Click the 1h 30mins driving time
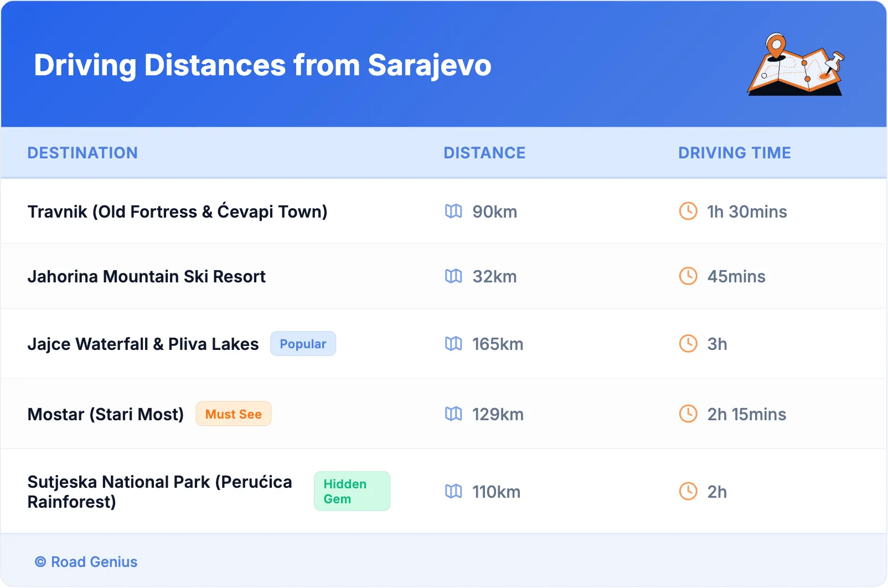This screenshot has width=888, height=588. point(747,212)
